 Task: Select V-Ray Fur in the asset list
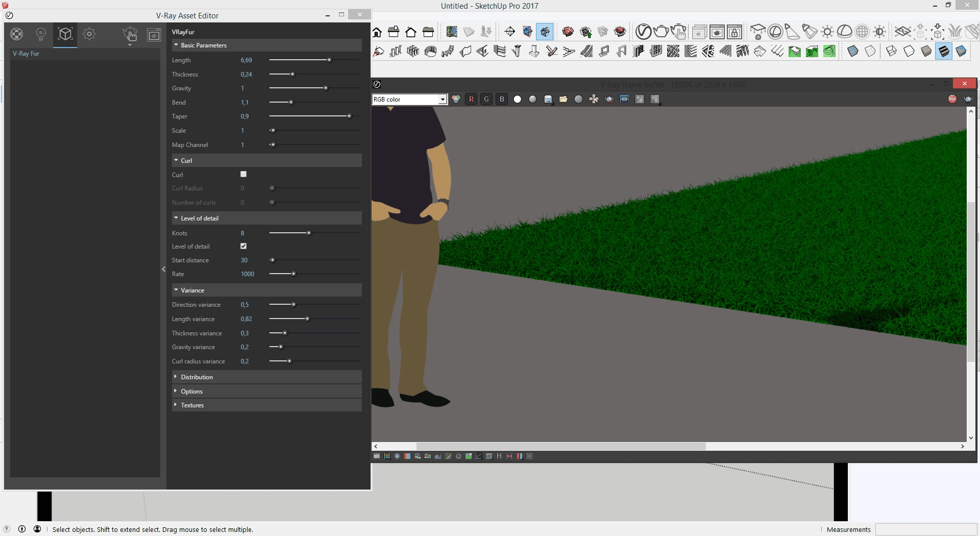[85, 53]
